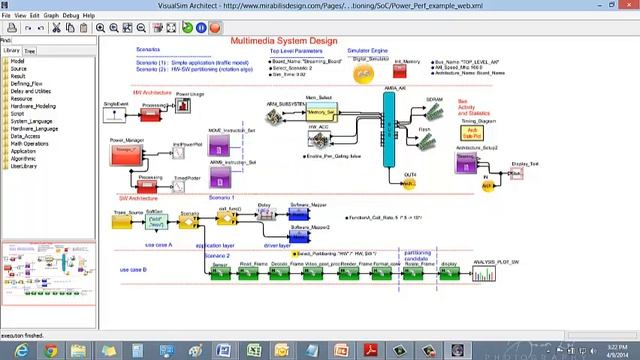Open the File menu
The image size is (640, 360).
click(x=6, y=16)
